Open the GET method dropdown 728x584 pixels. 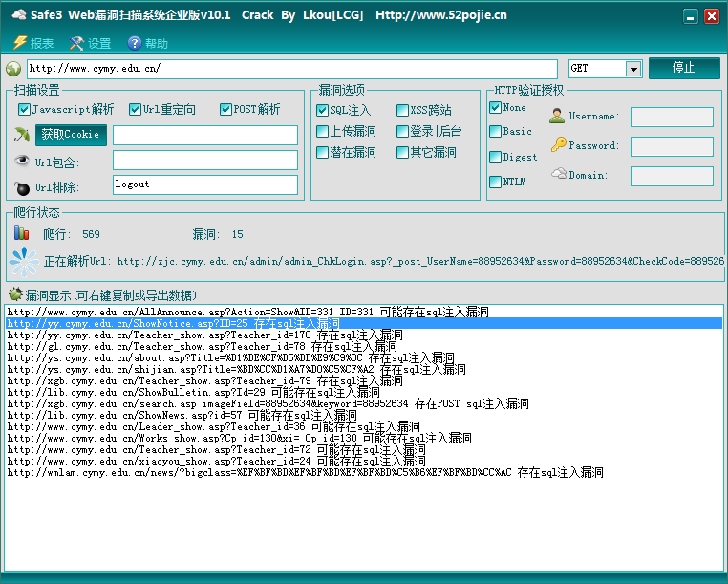coord(632,69)
